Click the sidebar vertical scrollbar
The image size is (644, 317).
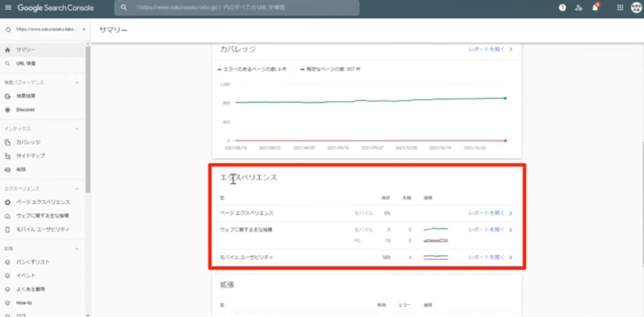pyautogui.click(x=88, y=119)
